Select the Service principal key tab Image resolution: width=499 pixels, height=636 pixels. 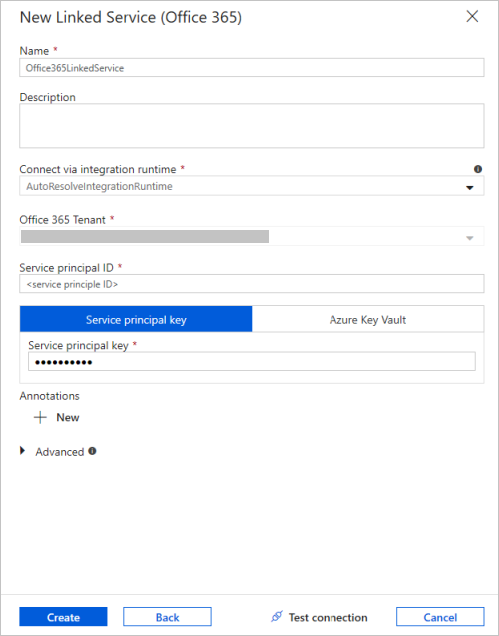coord(136,320)
